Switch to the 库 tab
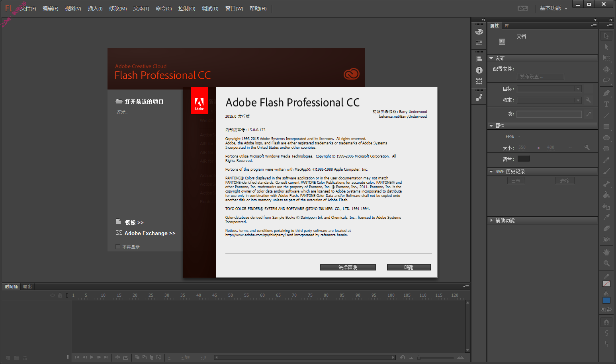The width and height of the screenshot is (616, 364). coord(506,25)
